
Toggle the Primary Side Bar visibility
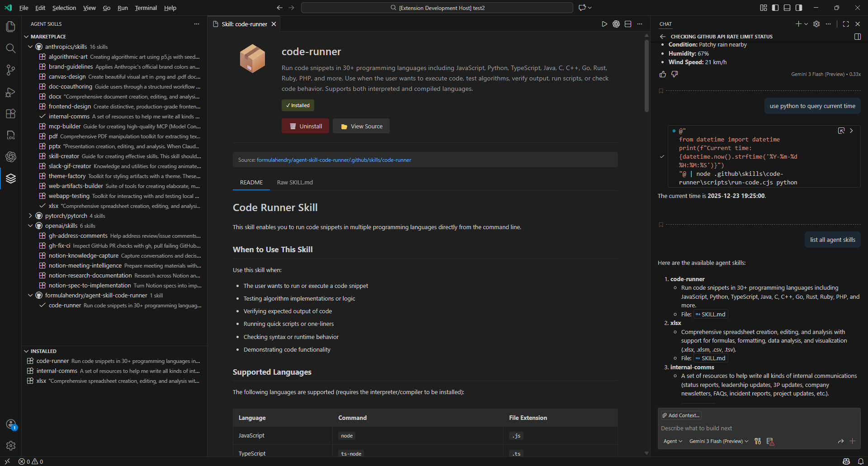coord(775,8)
